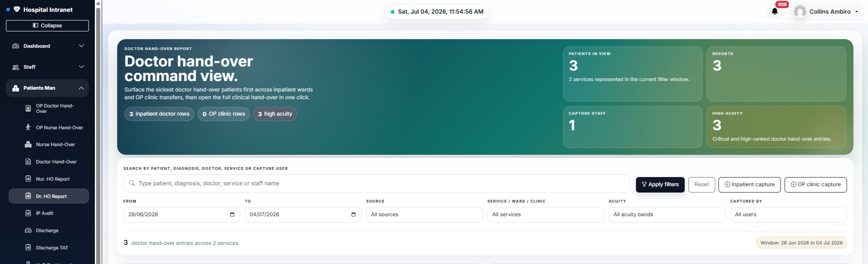The image size is (868, 264).
Task: Click the Patients Man hospital icon
Action: pyautogui.click(x=15, y=88)
